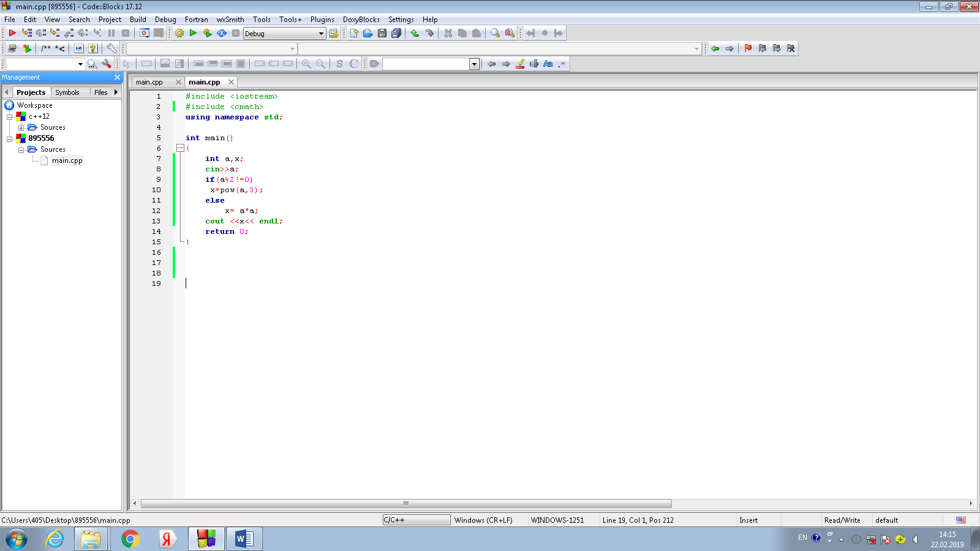The width and height of the screenshot is (980, 551).
Task: Click the Build gear icon
Action: (x=179, y=33)
